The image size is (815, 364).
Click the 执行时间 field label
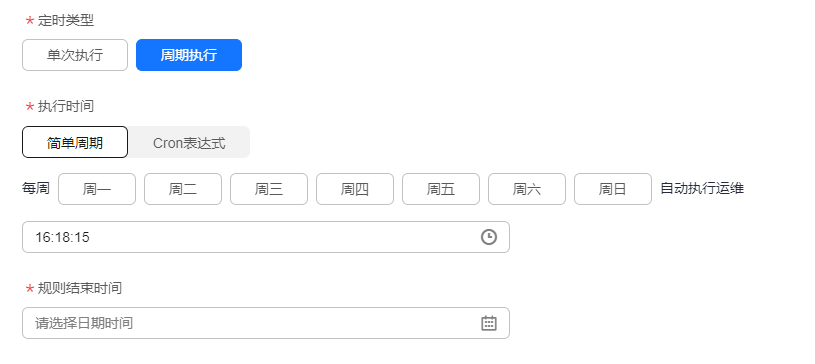point(65,107)
